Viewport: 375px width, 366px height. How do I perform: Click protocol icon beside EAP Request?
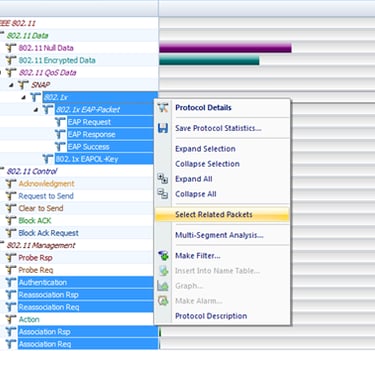pyautogui.click(x=60, y=122)
